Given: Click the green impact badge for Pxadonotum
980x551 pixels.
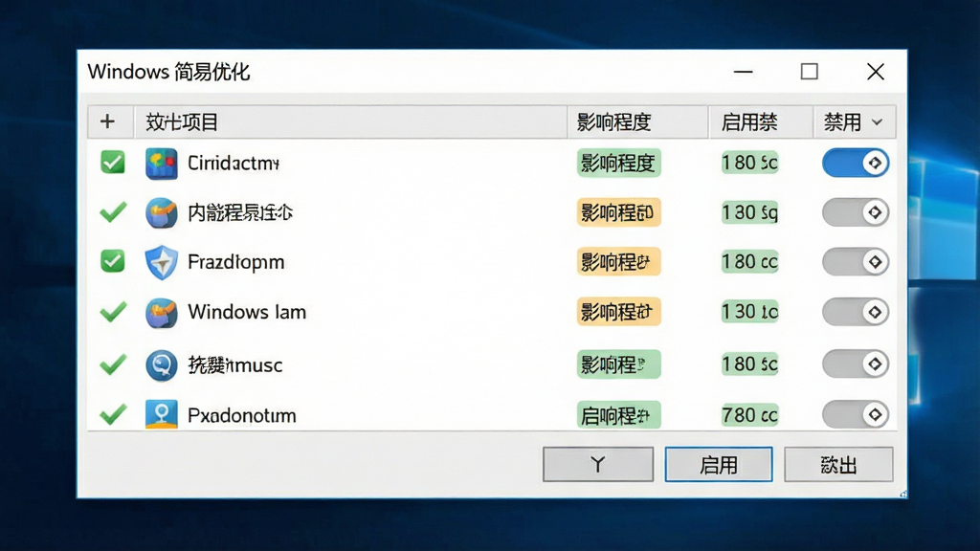Looking at the screenshot, I should tap(618, 415).
